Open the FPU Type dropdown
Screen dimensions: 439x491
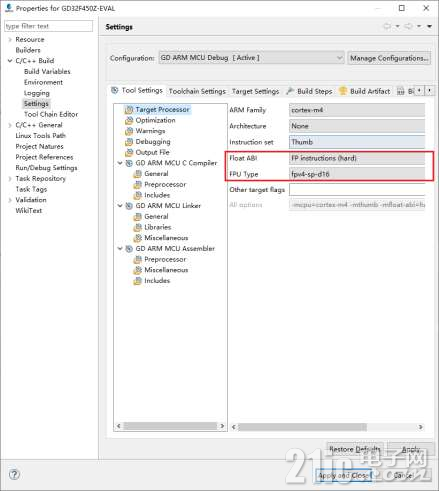[357, 174]
